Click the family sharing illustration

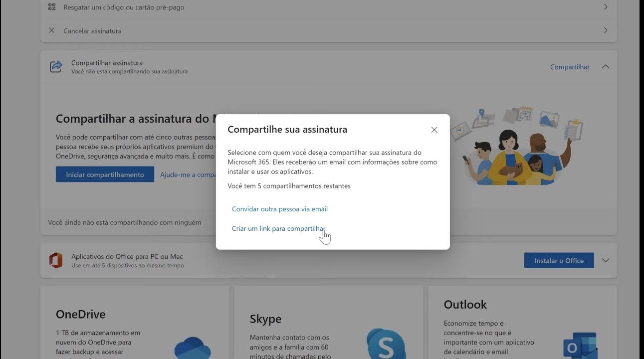[517, 145]
